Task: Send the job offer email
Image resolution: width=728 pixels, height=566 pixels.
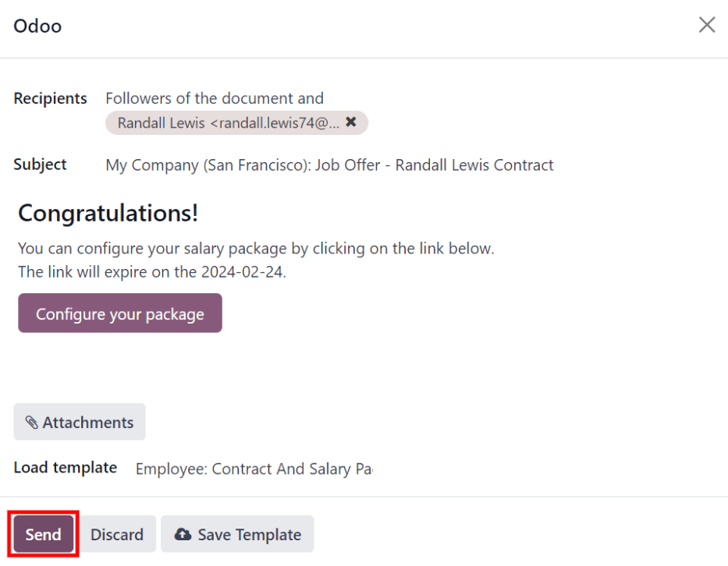Action: (x=43, y=534)
